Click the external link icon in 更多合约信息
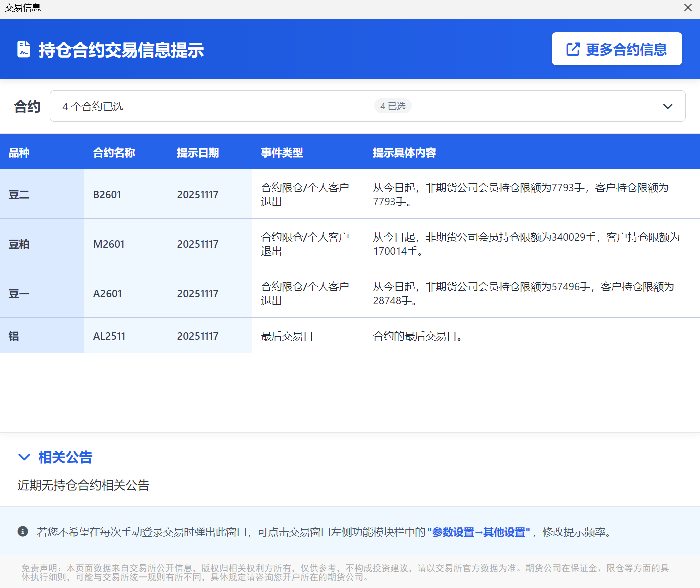The image size is (700, 588). pos(573,49)
